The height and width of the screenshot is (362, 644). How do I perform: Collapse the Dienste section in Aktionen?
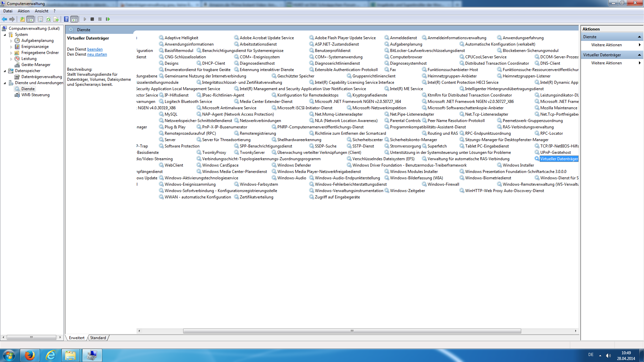639,37
